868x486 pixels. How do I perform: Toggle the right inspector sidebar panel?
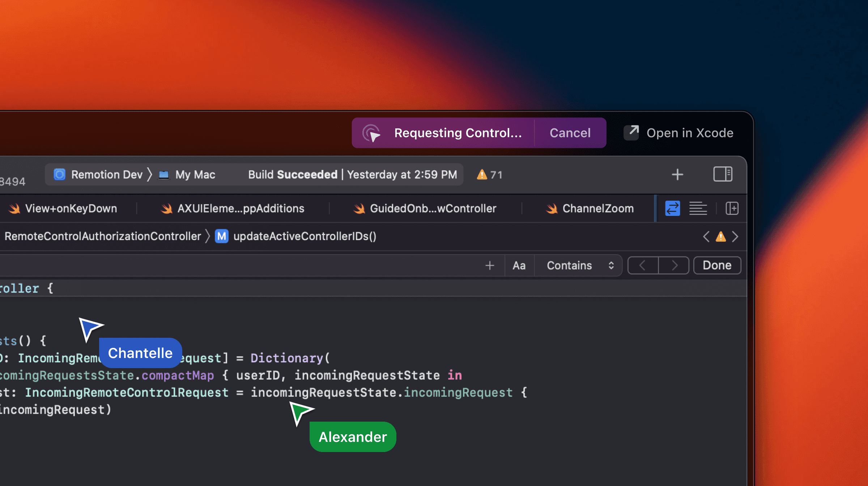(x=723, y=174)
